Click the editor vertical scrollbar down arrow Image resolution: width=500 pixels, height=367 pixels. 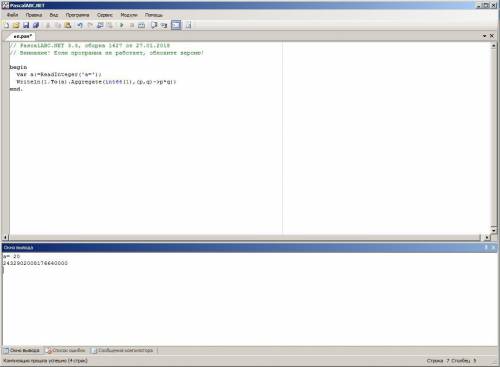click(494, 230)
